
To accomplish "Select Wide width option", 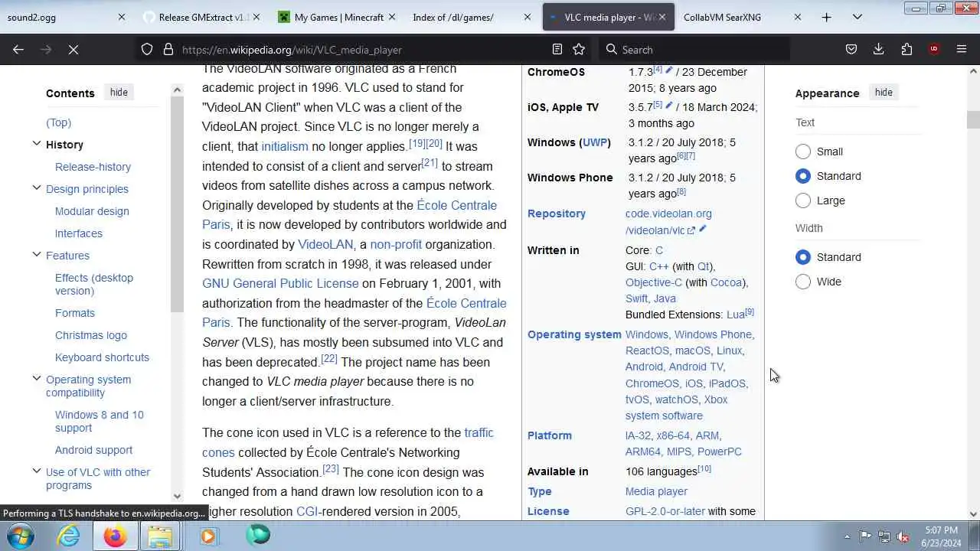I will click(x=802, y=282).
